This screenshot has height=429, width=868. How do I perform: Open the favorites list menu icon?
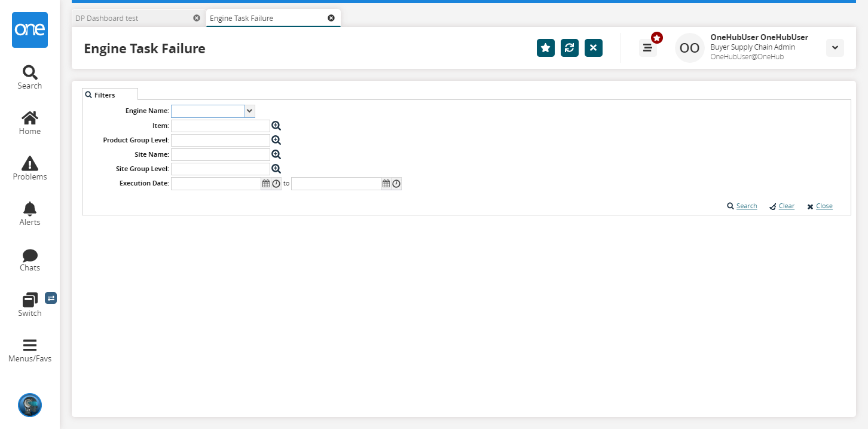pos(648,48)
